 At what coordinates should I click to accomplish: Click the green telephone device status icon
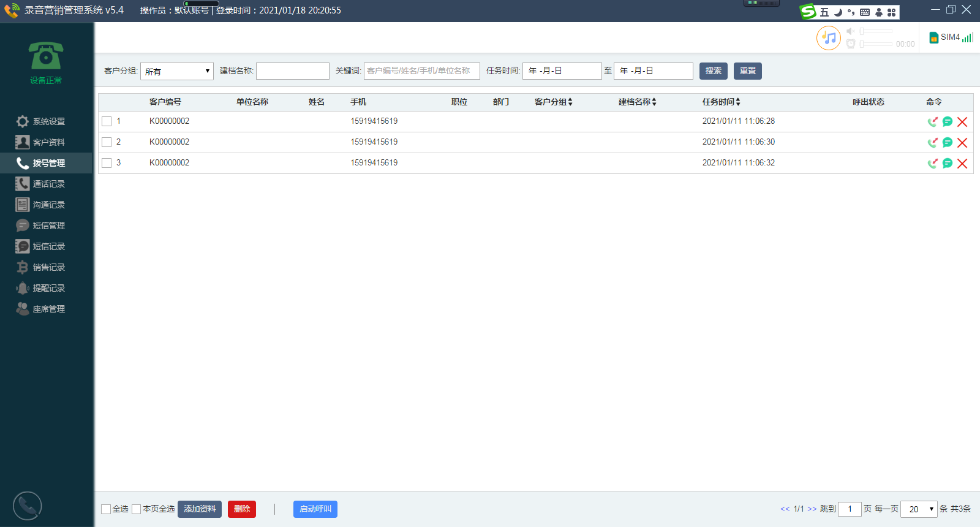coord(46,56)
